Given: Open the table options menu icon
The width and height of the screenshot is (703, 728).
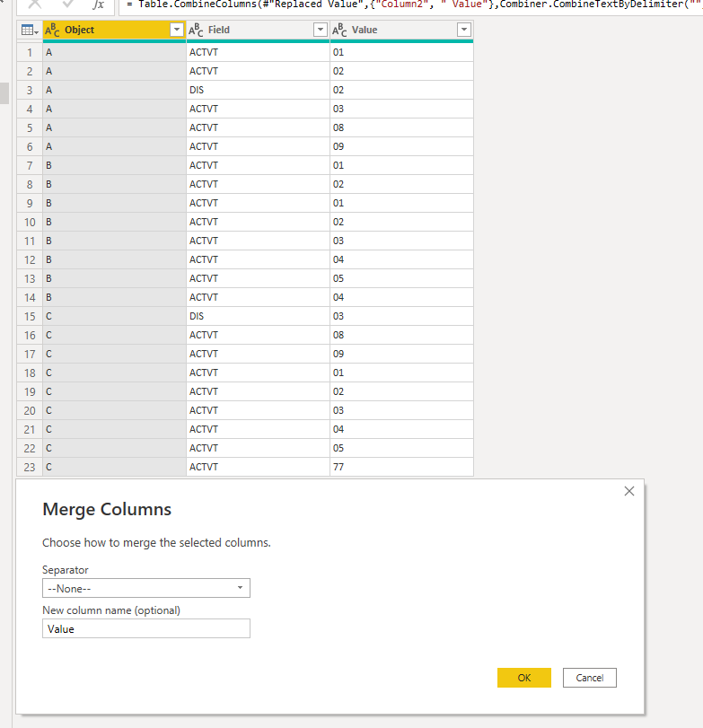Looking at the screenshot, I should (x=30, y=31).
